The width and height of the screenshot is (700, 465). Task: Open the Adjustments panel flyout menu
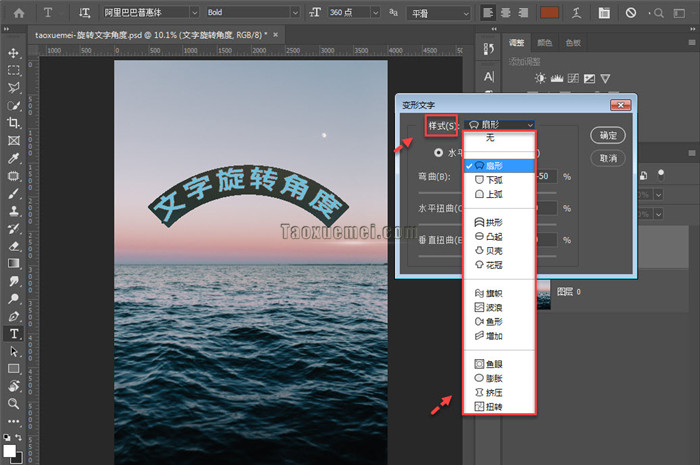pyautogui.click(x=692, y=42)
